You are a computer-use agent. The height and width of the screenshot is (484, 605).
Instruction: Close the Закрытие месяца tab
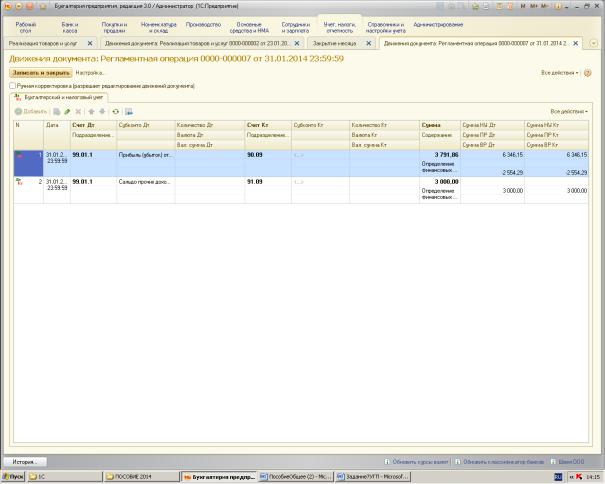368,43
